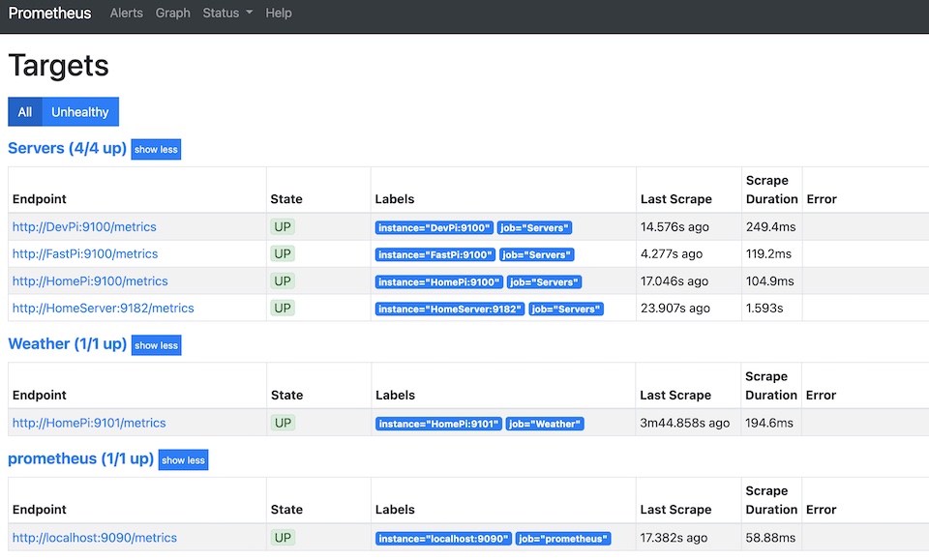
Task: Click the 58.88ms scrape duration value
Action: pyautogui.click(x=770, y=538)
